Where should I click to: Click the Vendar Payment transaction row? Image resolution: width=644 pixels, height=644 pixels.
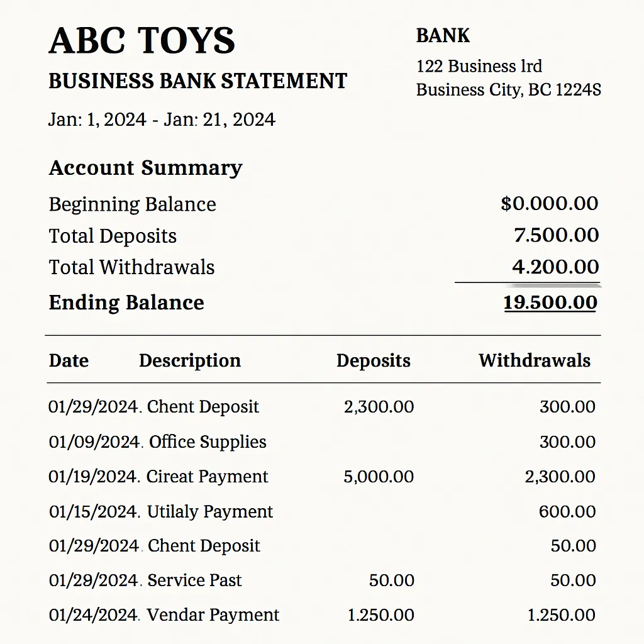[322, 615]
